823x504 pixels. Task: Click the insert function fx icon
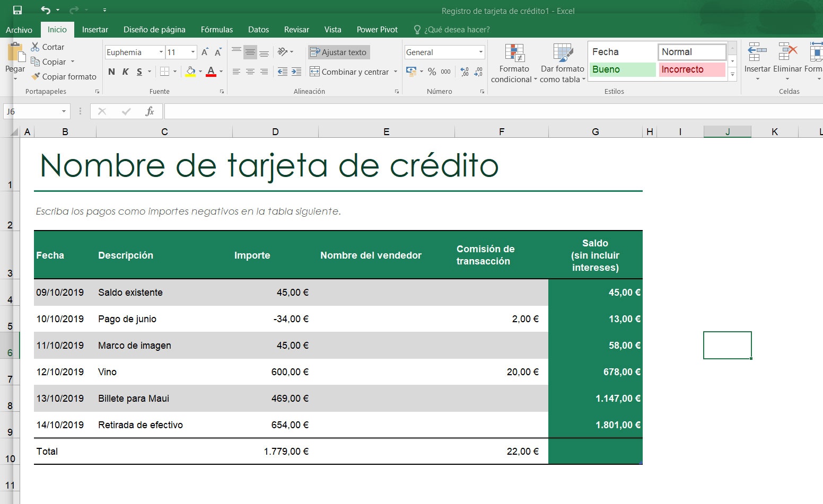pyautogui.click(x=150, y=111)
